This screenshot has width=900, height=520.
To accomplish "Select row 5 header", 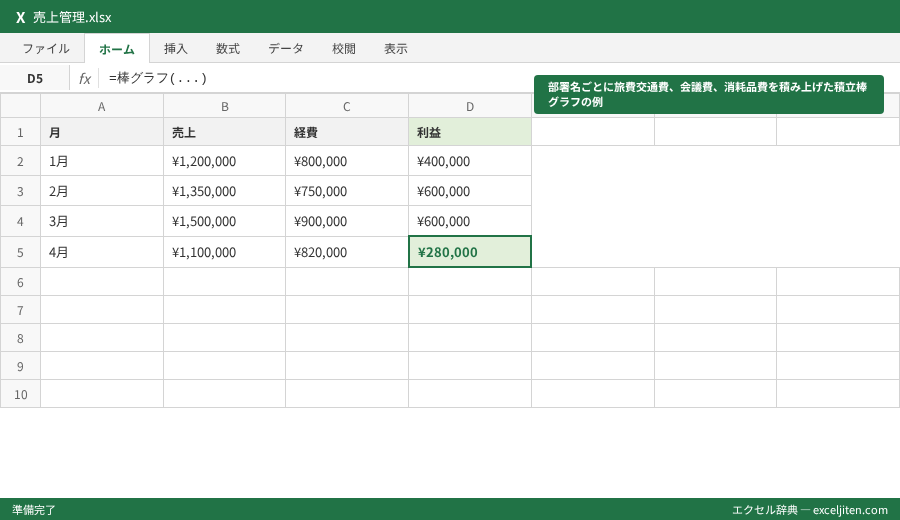I will pos(20,252).
